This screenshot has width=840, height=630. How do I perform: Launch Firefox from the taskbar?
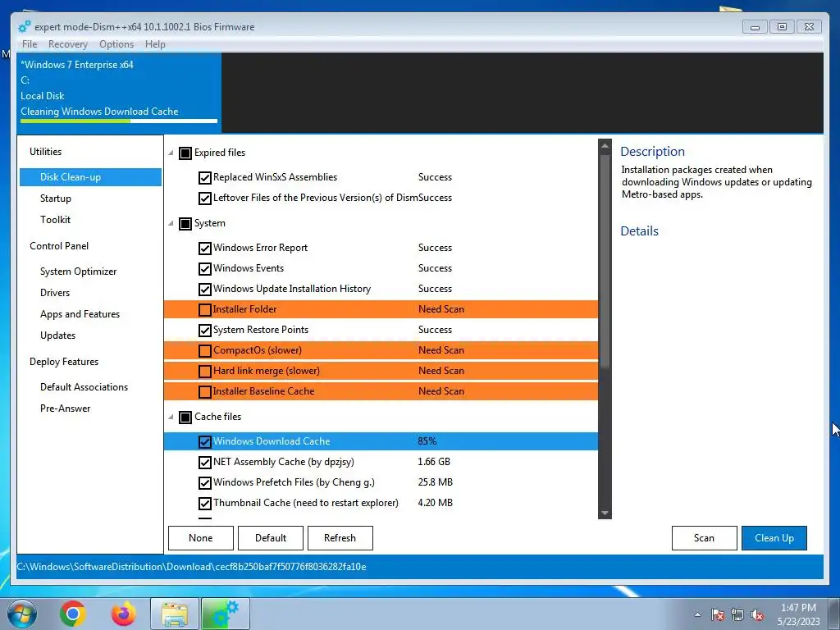pyautogui.click(x=123, y=614)
